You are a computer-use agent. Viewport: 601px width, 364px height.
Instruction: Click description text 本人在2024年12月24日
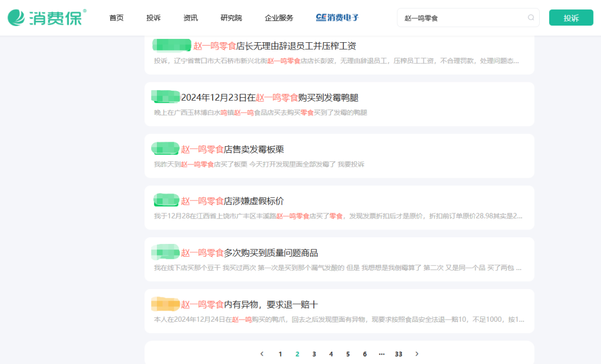coord(339,319)
